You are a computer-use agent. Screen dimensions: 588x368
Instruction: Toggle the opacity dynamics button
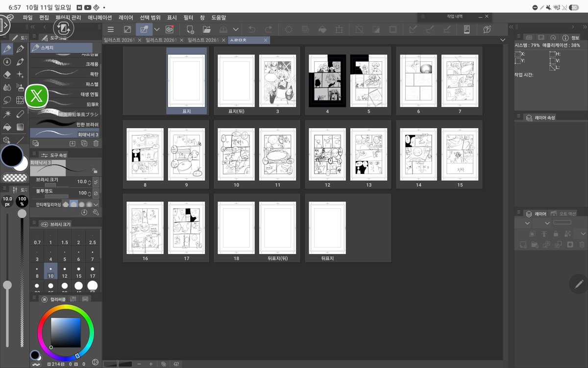click(96, 193)
